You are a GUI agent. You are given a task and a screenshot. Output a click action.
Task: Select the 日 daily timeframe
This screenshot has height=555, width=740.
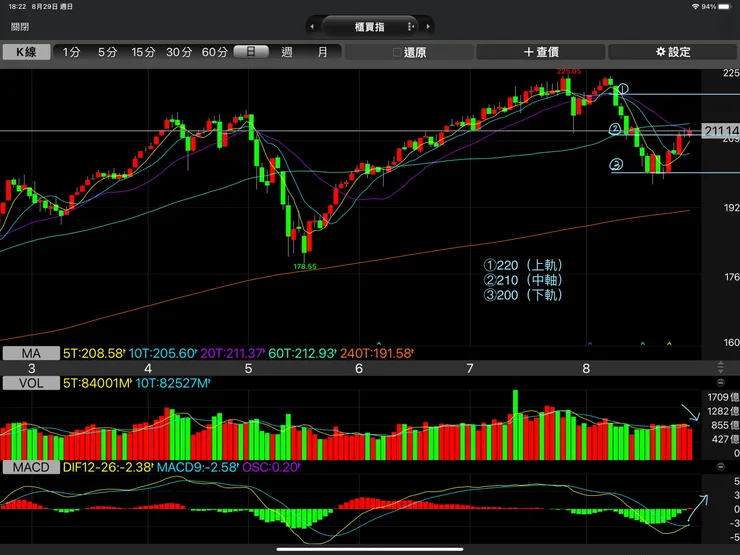(251, 52)
